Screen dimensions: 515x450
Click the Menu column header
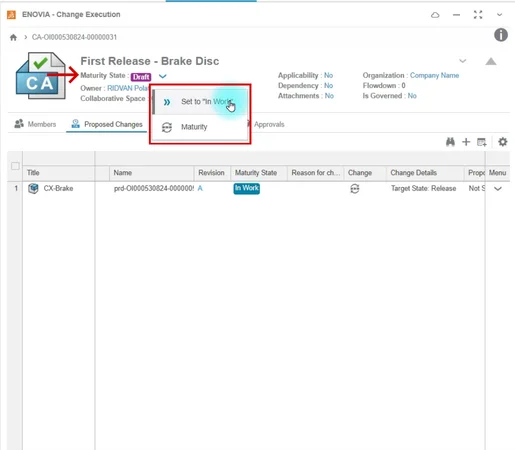coord(497,173)
